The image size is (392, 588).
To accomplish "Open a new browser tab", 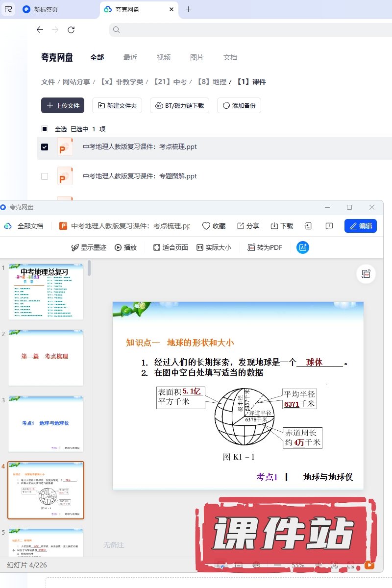I will click(x=189, y=9).
